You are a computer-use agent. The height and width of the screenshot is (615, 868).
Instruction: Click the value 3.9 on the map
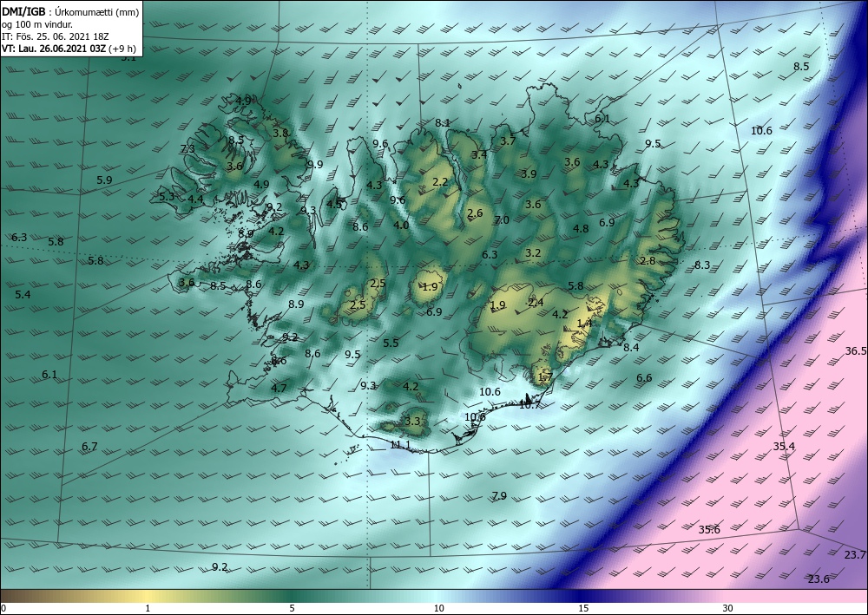coord(529,173)
